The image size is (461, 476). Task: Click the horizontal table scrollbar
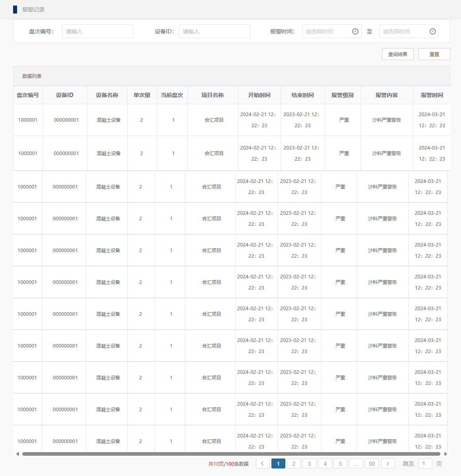230,454
